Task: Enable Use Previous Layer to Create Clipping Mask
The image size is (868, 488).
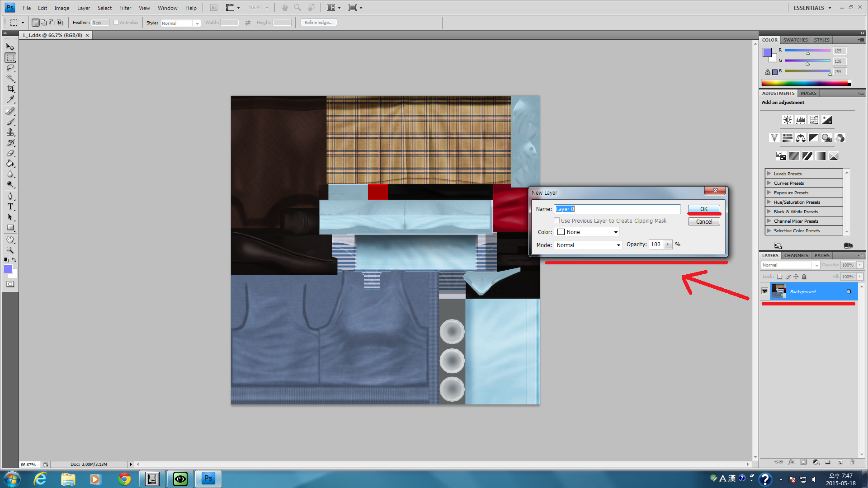Action: click(557, 221)
